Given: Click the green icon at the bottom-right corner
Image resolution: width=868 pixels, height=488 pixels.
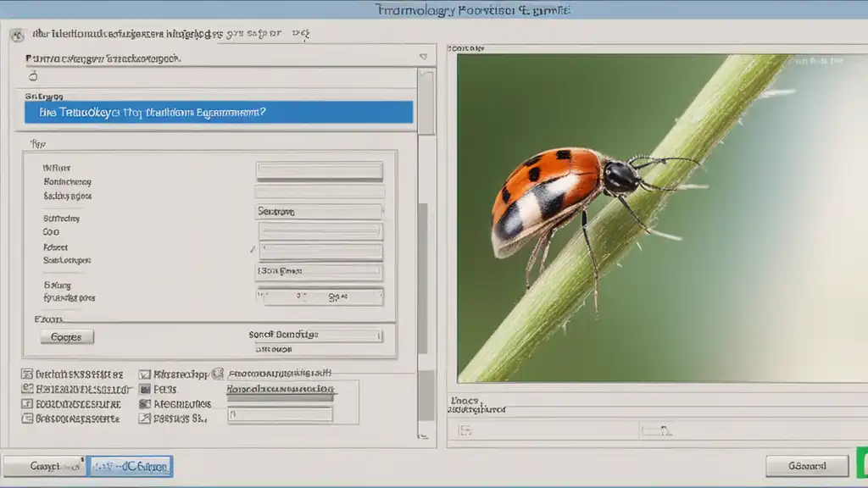Looking at the screenshot, I should tap(861, 465).
